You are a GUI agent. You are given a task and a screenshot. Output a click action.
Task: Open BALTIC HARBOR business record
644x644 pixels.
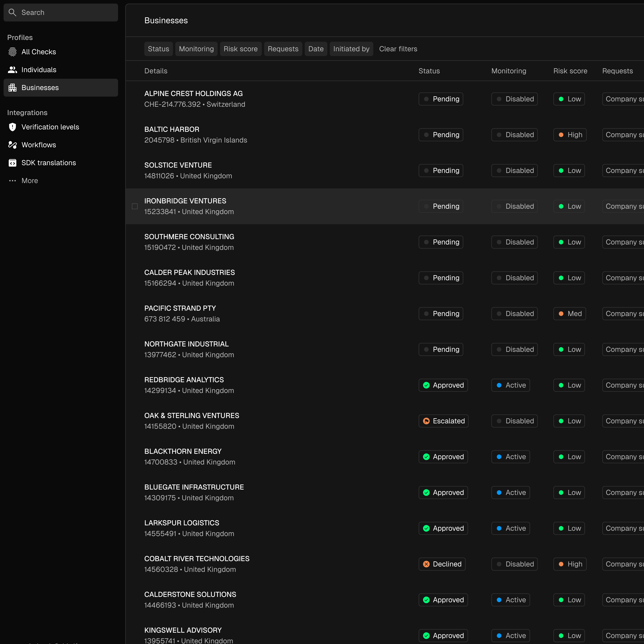[172, 129]
